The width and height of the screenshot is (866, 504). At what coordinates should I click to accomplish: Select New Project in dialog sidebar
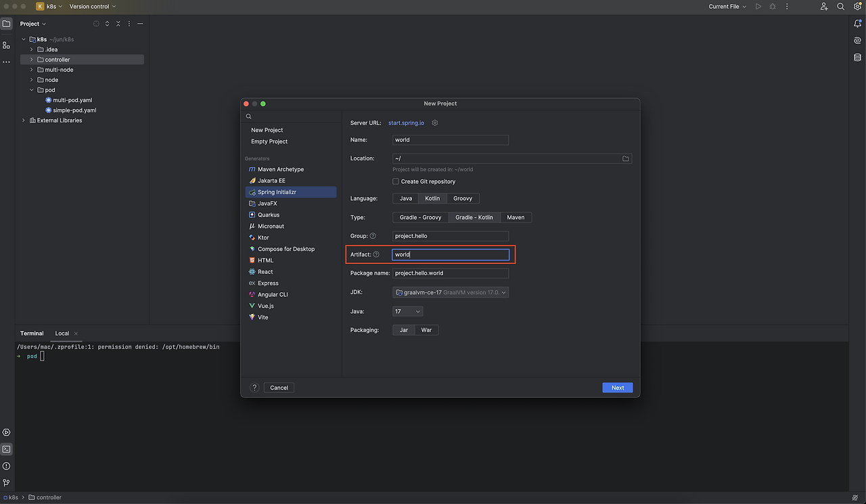point(267,130)
